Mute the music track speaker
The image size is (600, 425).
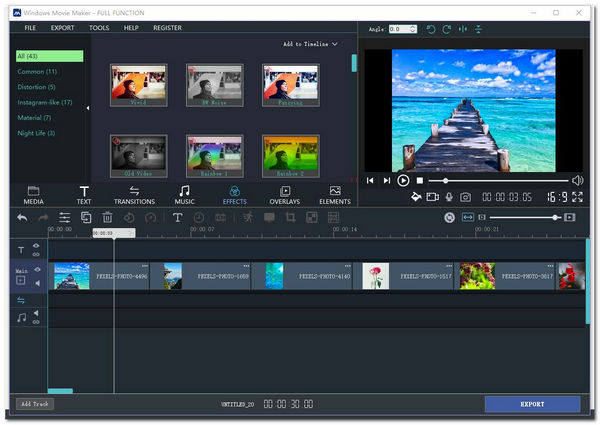(36, 313)
